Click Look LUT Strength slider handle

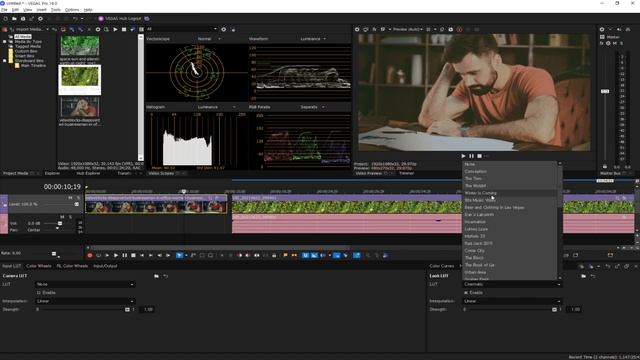tap(554, 310)
